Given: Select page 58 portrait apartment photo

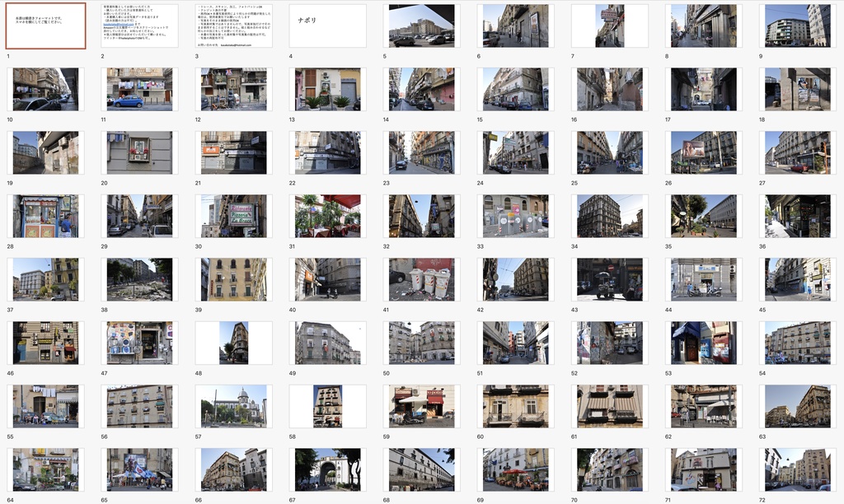Looking at the screenshot, I should pyautogui.click(x=328, y=407).
